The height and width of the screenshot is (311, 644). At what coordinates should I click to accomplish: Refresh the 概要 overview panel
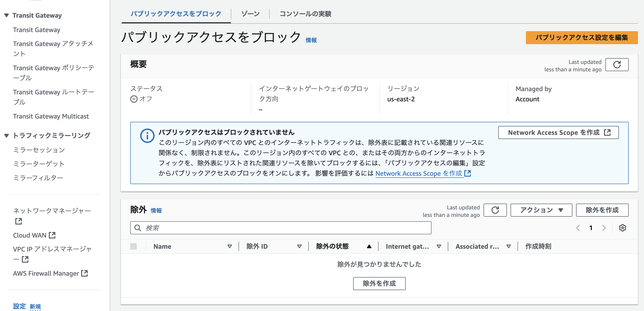[617, 64]
